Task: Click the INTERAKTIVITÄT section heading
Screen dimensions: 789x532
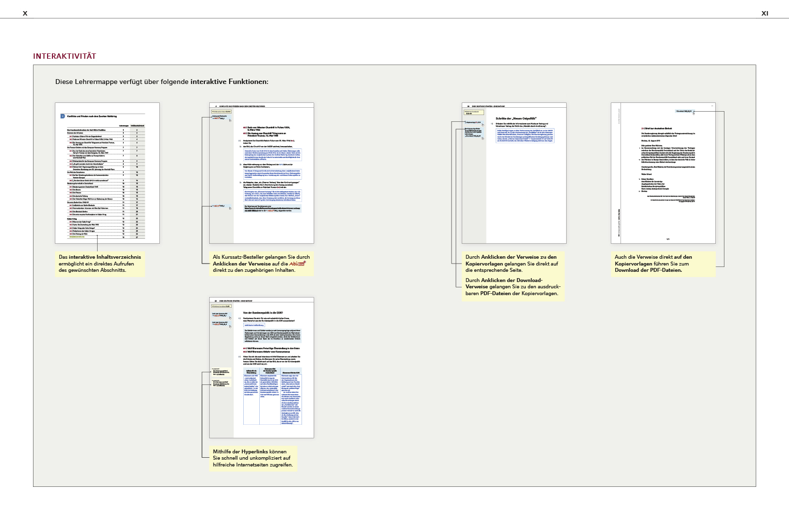Action: [65, 56]
